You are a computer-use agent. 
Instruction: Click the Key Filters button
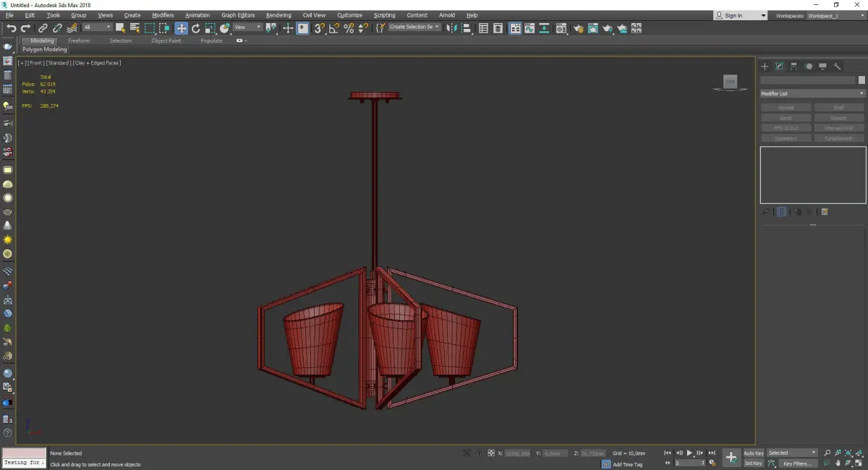pyautogui.click(x=796, y=463)
